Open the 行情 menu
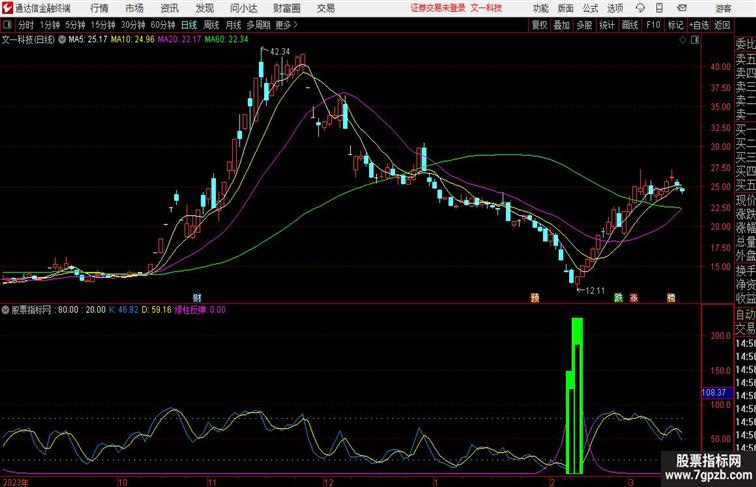This screenshot has height=487, width=756. (99, 8)
